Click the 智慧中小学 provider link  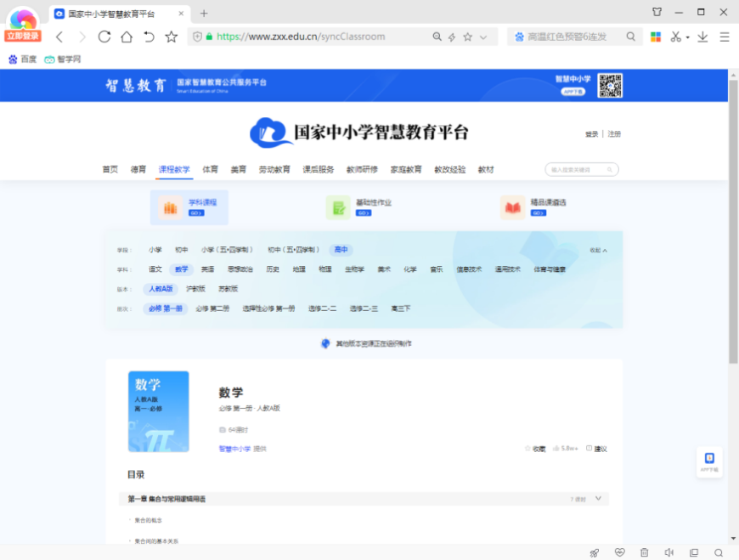[234, 449]
